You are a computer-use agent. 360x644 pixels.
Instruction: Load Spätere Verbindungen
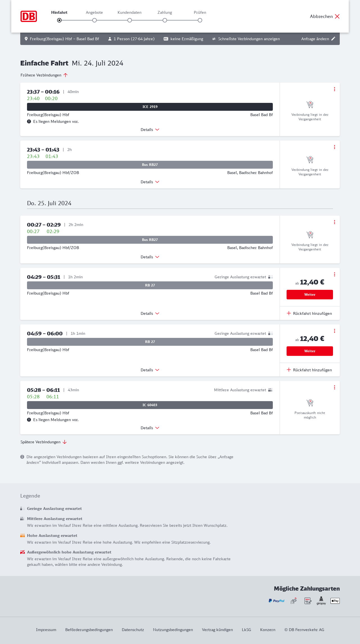(44, 442)
